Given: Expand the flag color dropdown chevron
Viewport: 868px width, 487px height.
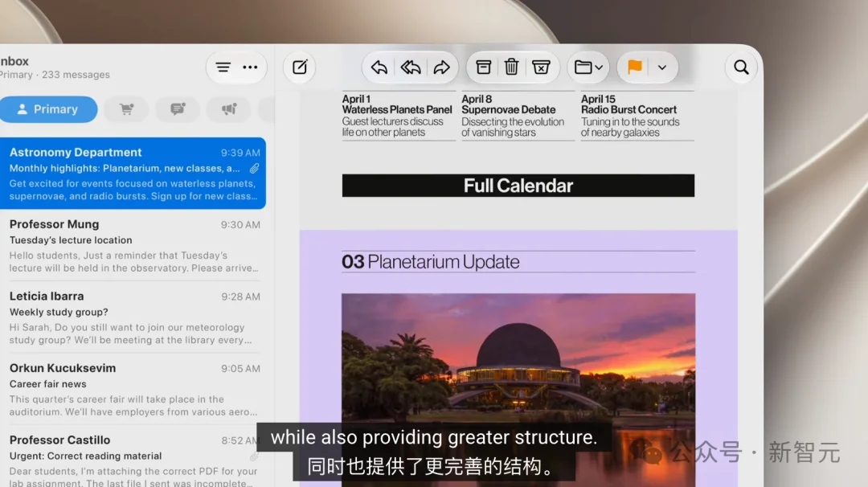Looking at the screenshot, I should coord(662,68).
